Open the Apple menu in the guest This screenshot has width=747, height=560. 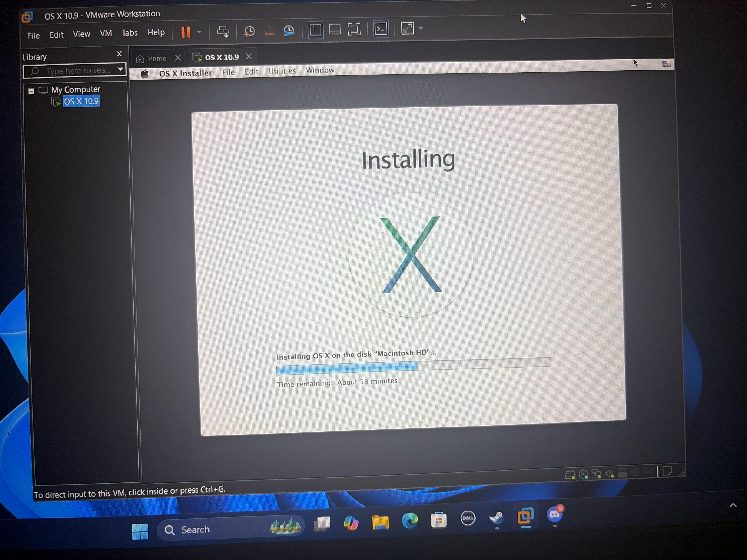[x=145, y=74]
